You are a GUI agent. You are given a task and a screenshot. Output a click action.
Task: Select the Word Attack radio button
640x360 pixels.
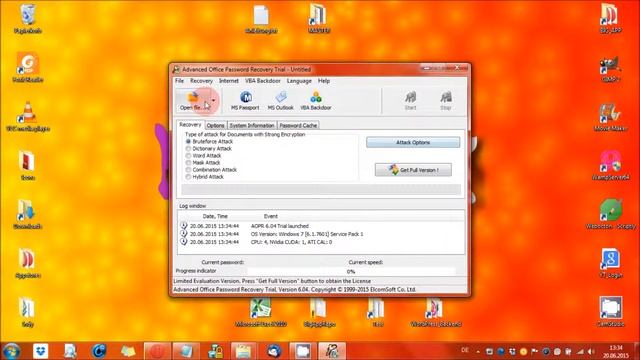[188, 156]
